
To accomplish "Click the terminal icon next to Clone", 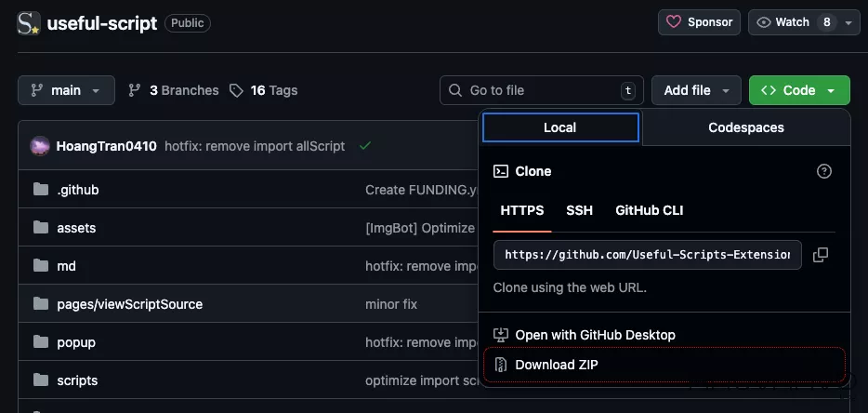I will pyautogui.click(x=501, y=171).
